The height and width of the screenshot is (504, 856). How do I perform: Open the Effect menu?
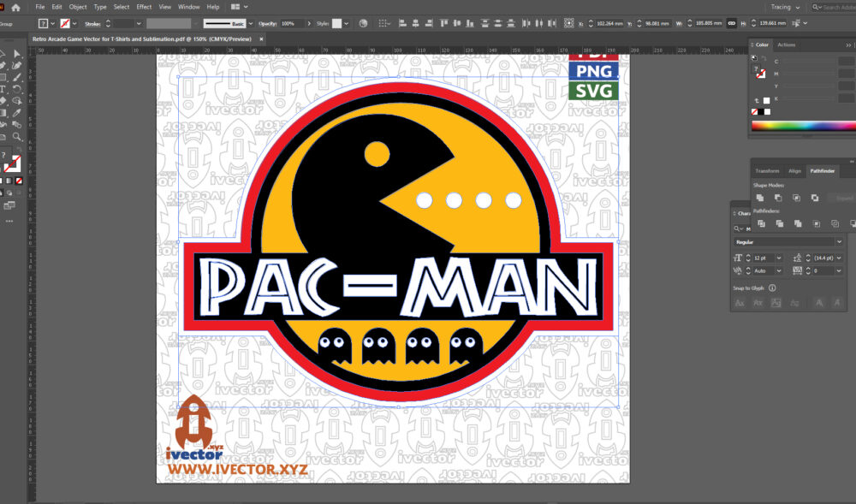point(144,7)
